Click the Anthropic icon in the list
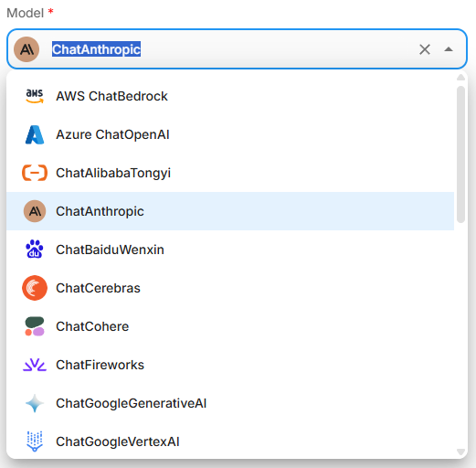Screen dimensions: 476x468 point(35,211)
